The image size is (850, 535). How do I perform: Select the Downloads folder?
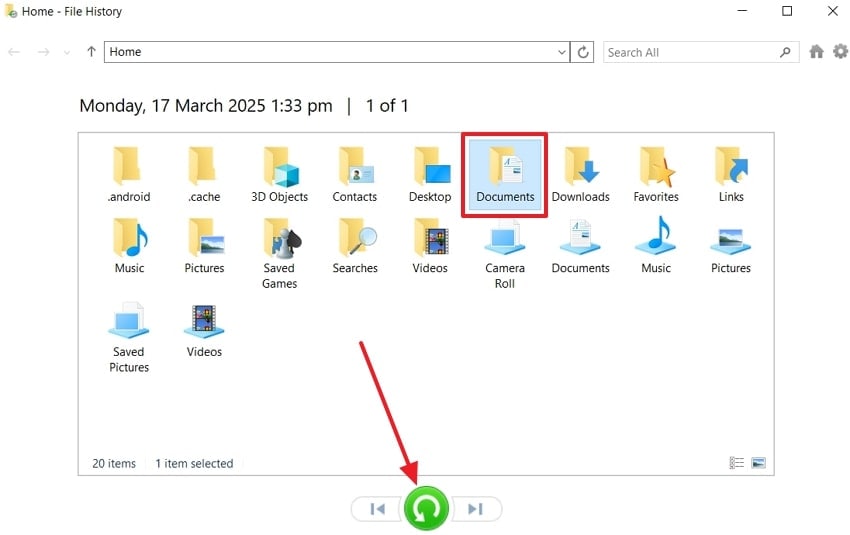(x=581, y=175)
